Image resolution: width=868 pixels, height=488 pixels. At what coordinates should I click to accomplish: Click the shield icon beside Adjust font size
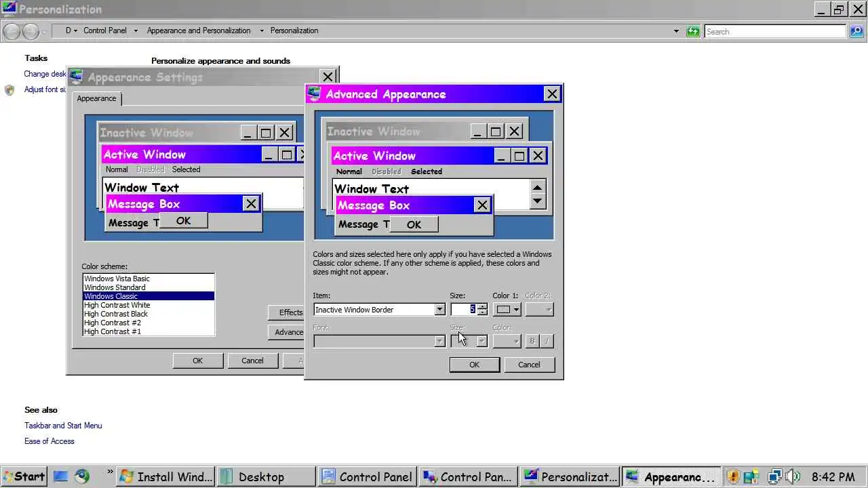9,90
